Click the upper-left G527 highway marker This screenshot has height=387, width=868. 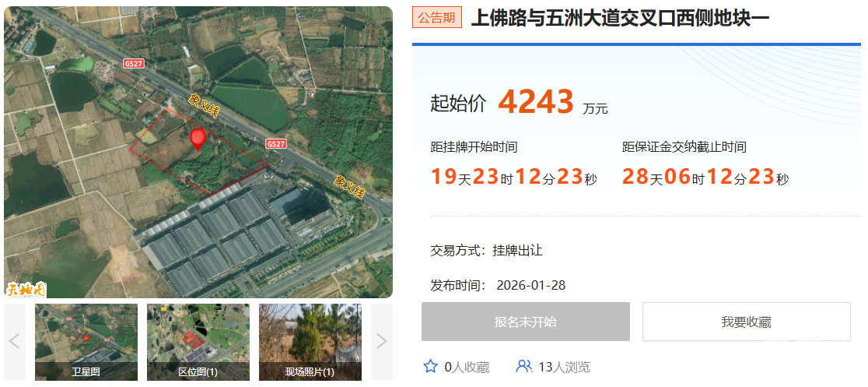point(134,64)
